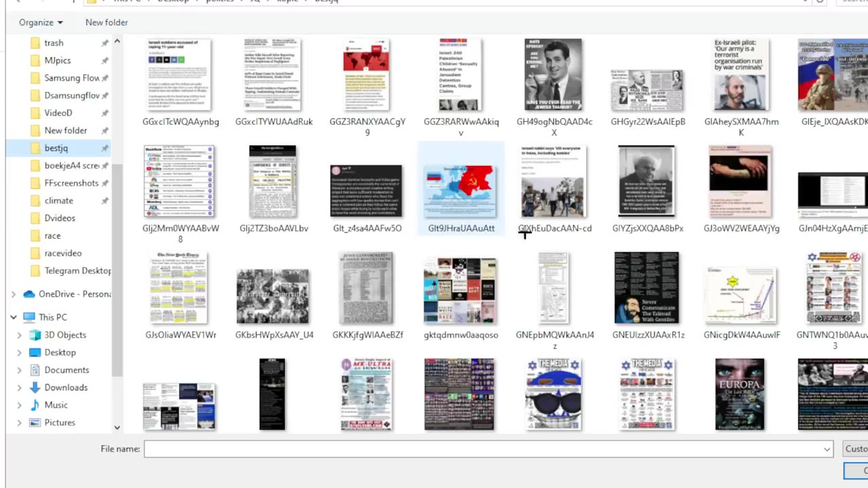Expand the Desktop tree node
The width and height of the screenshot is (868, 488).
[20, 352]
